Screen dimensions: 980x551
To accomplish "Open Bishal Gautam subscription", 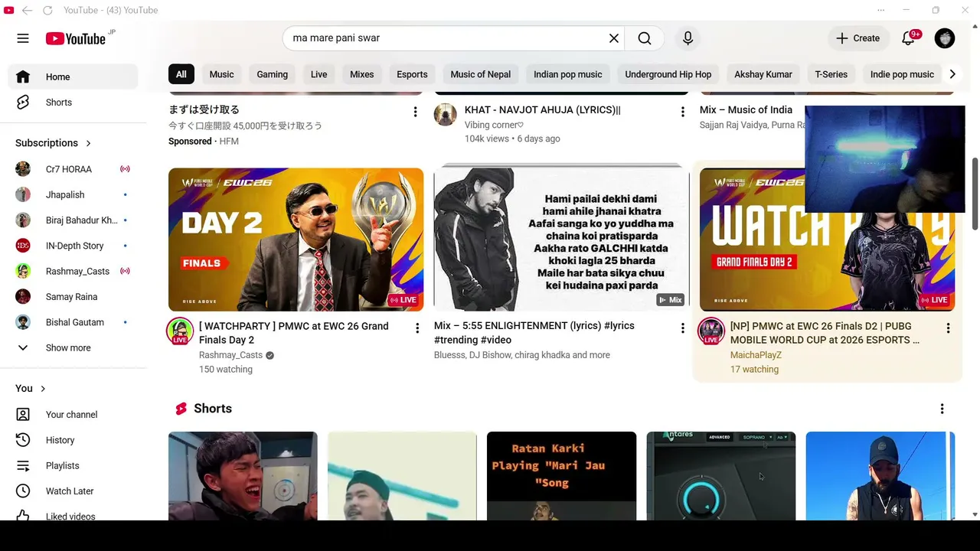I will 73,322.
